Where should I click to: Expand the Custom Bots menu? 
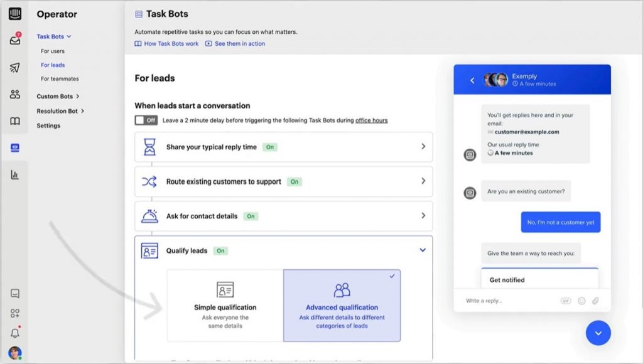click(x=56, y=96)
